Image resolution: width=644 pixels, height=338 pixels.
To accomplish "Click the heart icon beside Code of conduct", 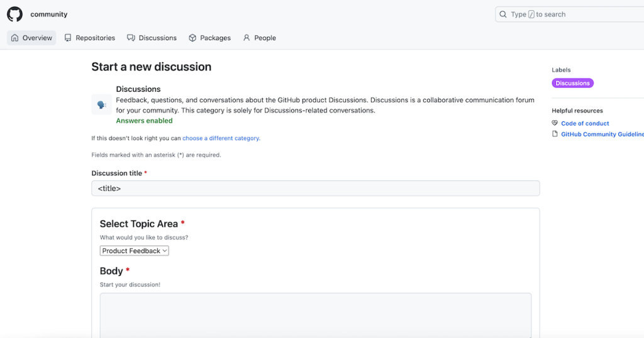I will tap(555, 123).
